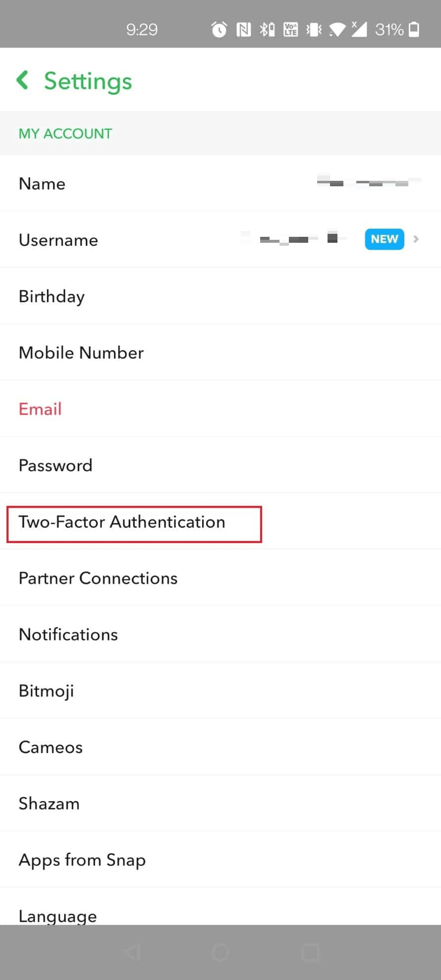Open Bitmoji settings
This screenshot has width=441, height=980.
click(220, 691)
